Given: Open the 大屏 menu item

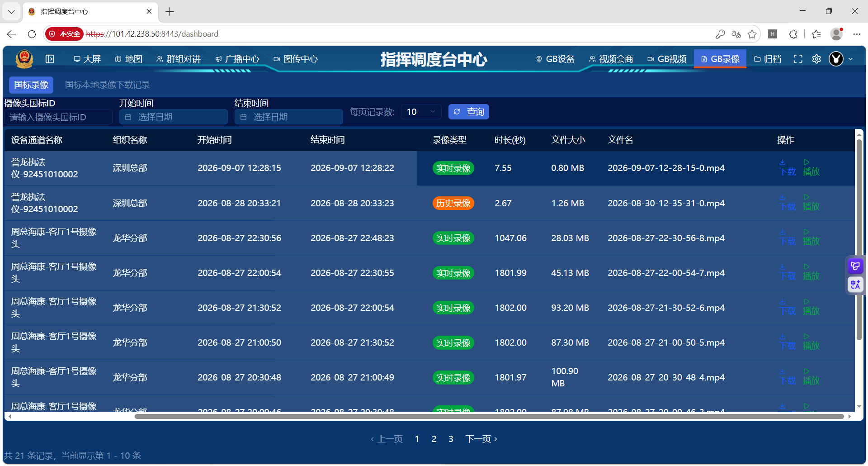Looking at the screenshot, I should point(87,59).
